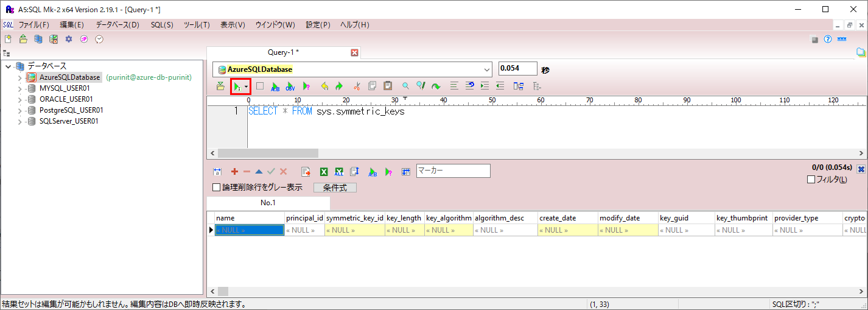Collapse the データベース tree root
Viewport: 868px width, 310px height.
click(9, 66)
